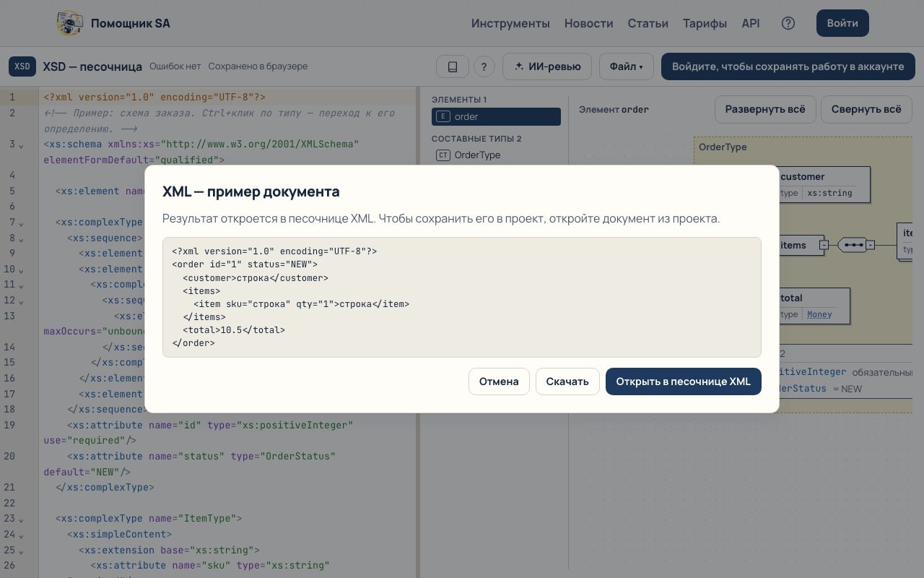Fold code at line 12

21,301
